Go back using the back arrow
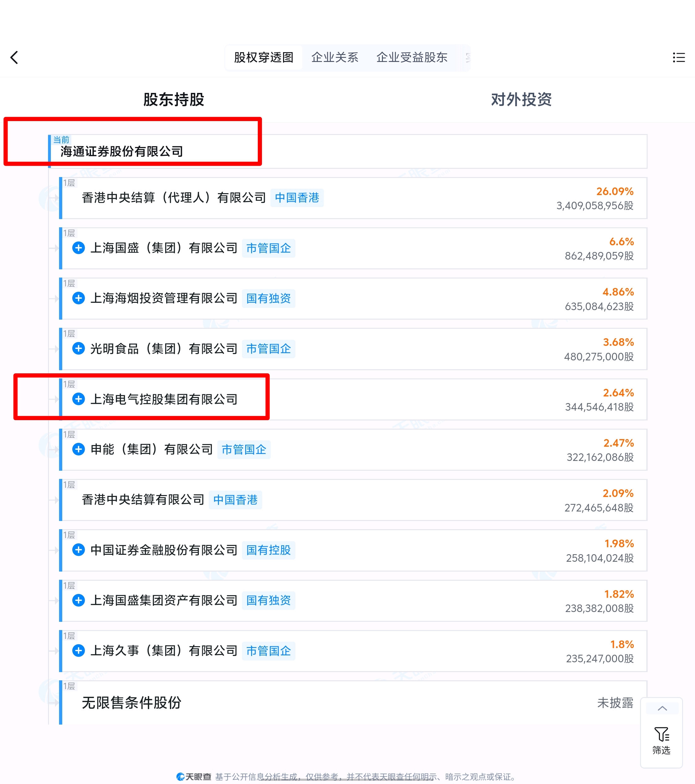This screenshot has width=695, height=784. click(x=15, y=58)
